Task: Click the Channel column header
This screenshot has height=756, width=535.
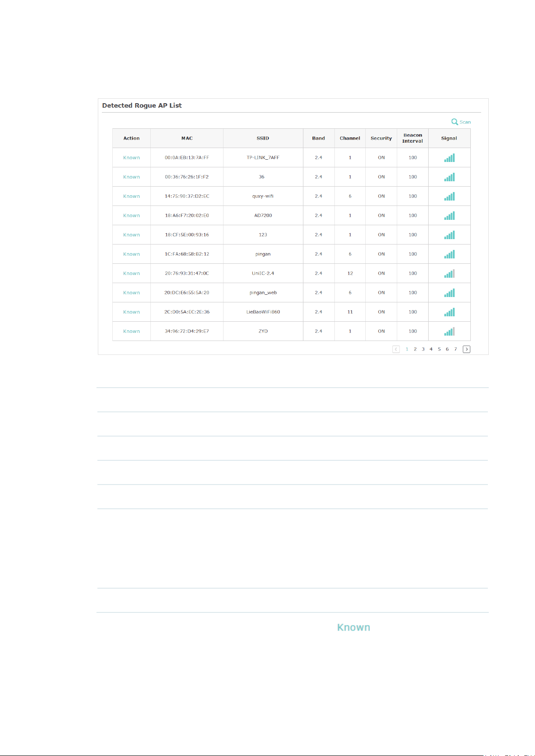Action: tap(350, 138)
